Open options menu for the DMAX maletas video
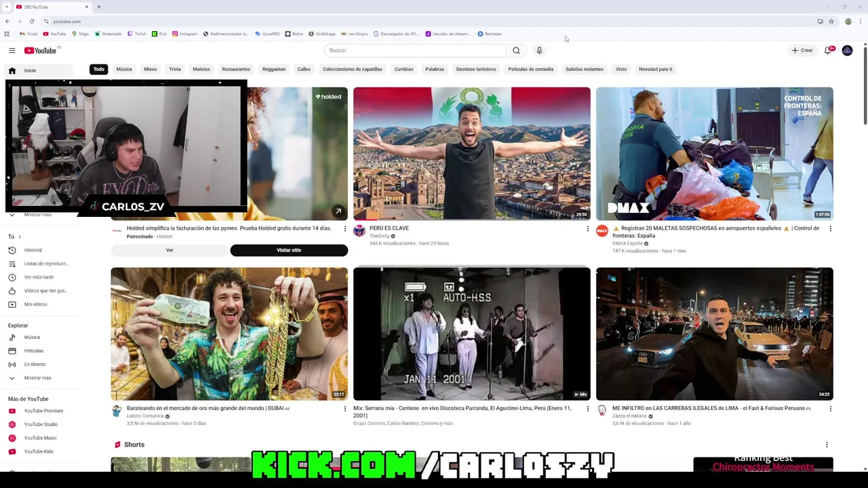 coord(830,229)
